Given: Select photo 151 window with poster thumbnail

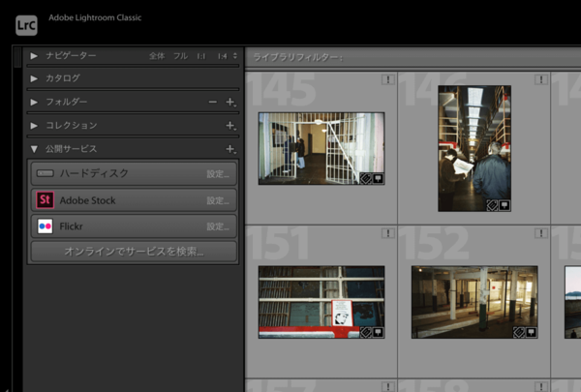Looking at the screenshot, I should click(321, 302).
